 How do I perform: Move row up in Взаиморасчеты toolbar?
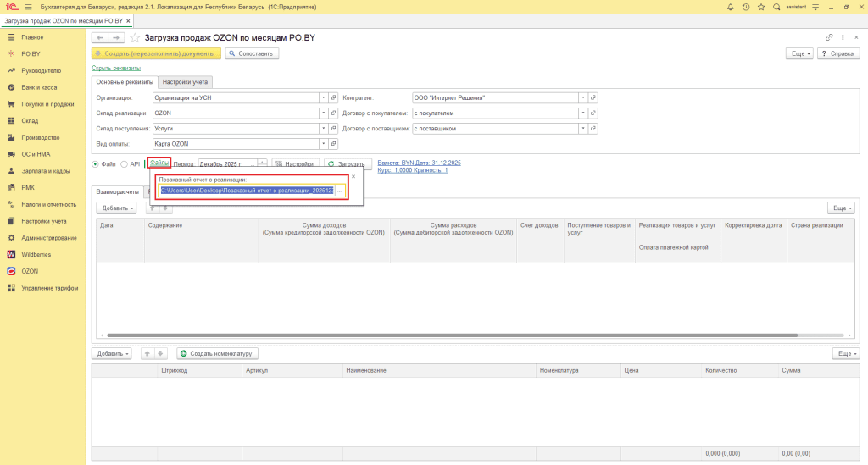coord(153,208)
